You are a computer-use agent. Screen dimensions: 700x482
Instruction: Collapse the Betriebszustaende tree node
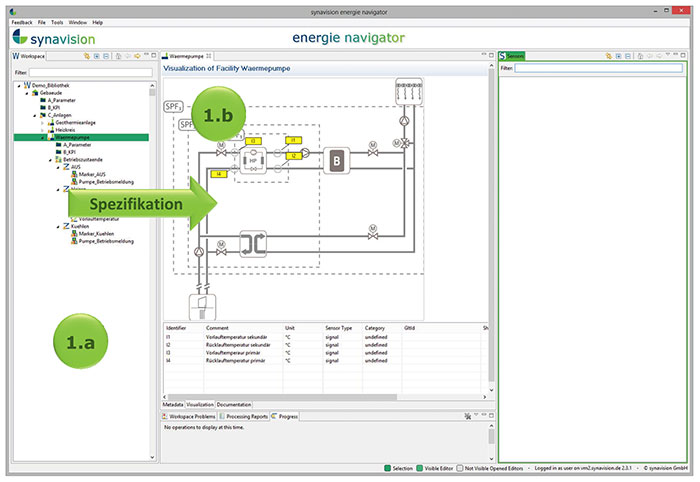(x=50, y=160)
